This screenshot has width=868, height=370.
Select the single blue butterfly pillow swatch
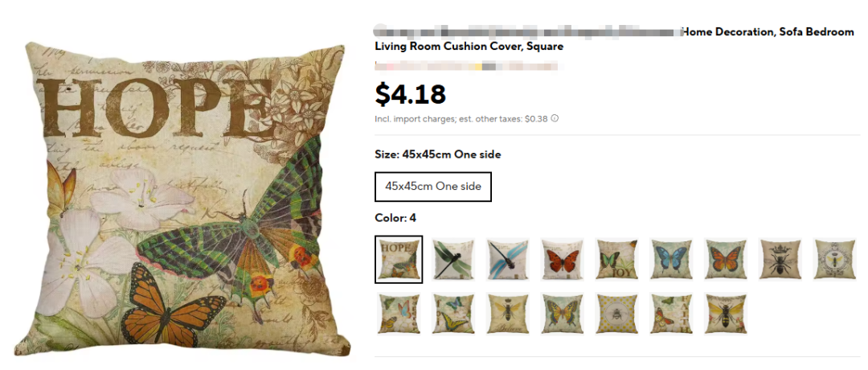[671, 259]
